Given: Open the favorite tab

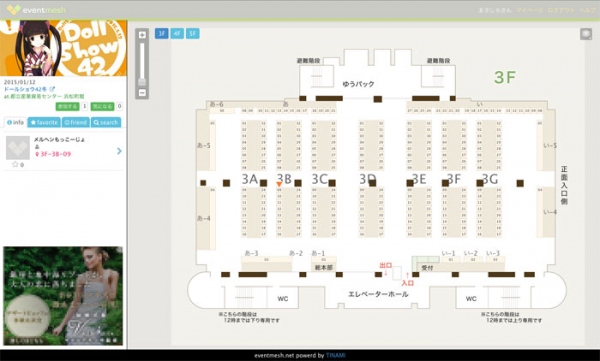Looking at the screenshot, I should point(44,122).
